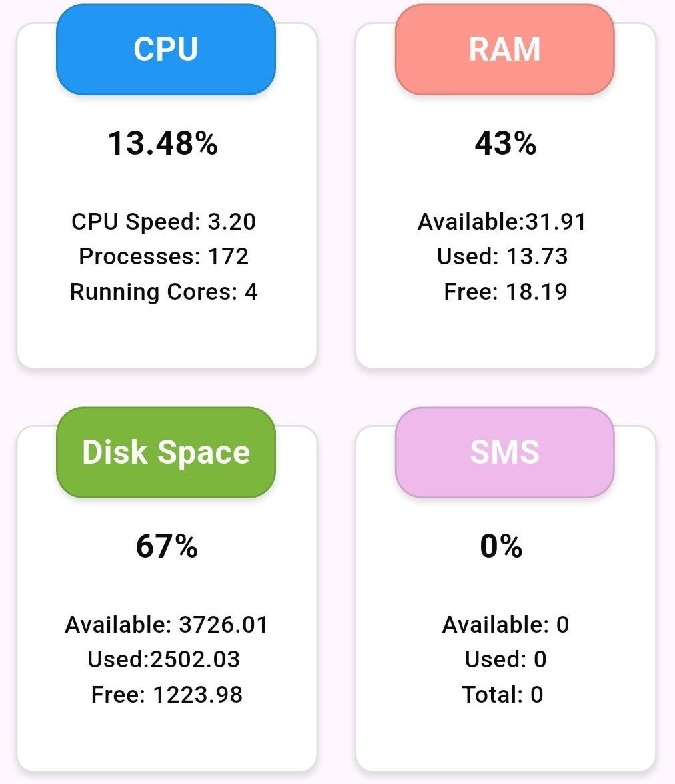Click the Running Cores: 4 line
675x784 pixels.
click(x=163, y=292)
